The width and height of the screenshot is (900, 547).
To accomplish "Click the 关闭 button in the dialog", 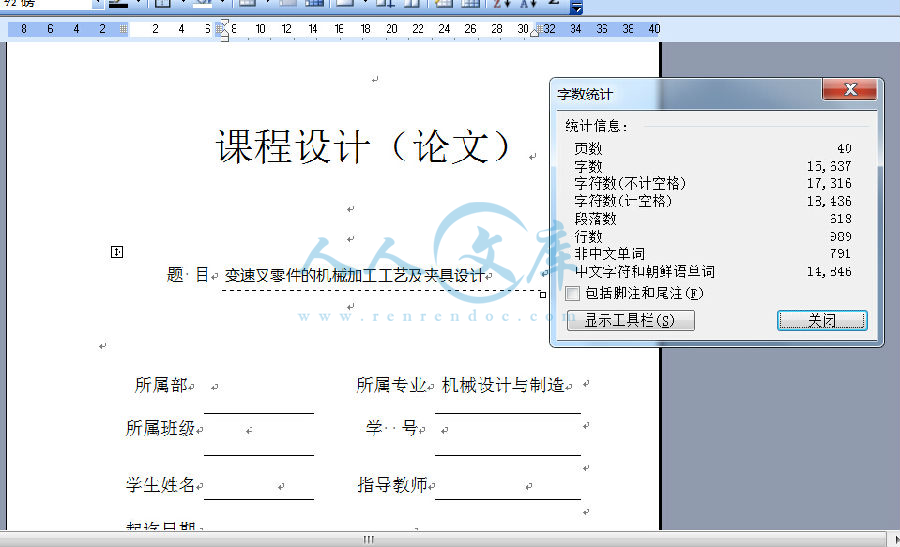I will click(x=822, y=320).
